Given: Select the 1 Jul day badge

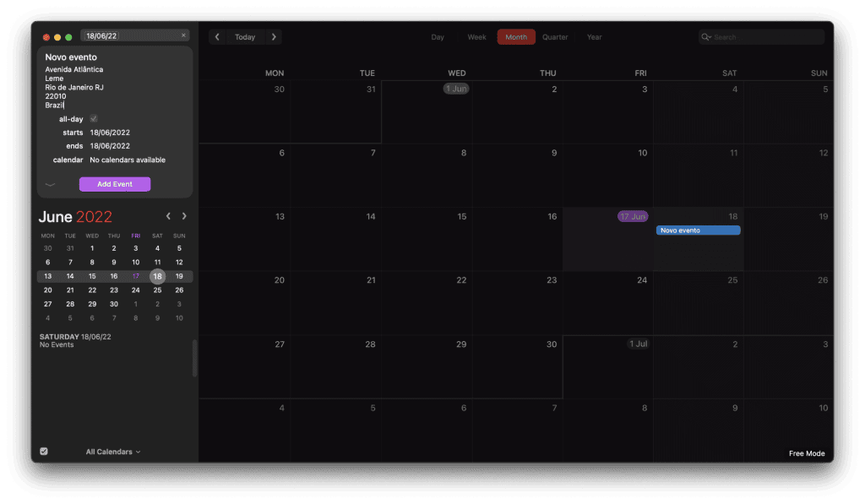Looking at the screenshot, I should 639,344.
